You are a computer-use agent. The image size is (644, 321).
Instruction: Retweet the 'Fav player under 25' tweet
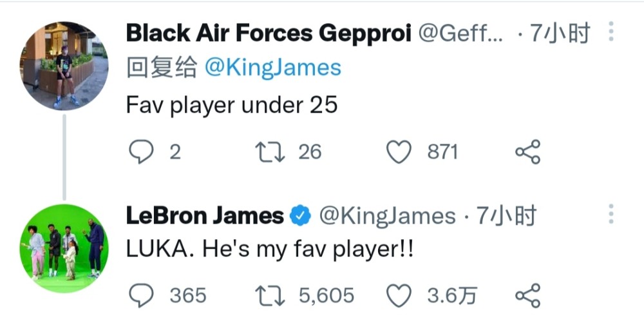coord(270,152)
